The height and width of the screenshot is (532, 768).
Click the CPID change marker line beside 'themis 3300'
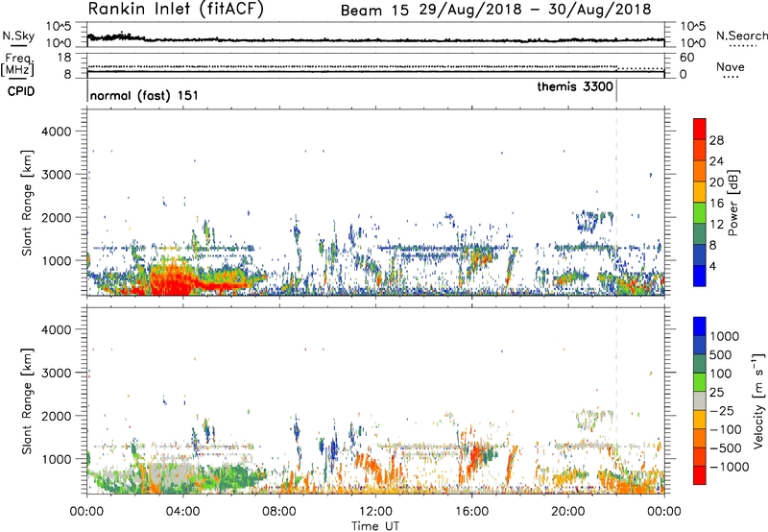[616, 91]
